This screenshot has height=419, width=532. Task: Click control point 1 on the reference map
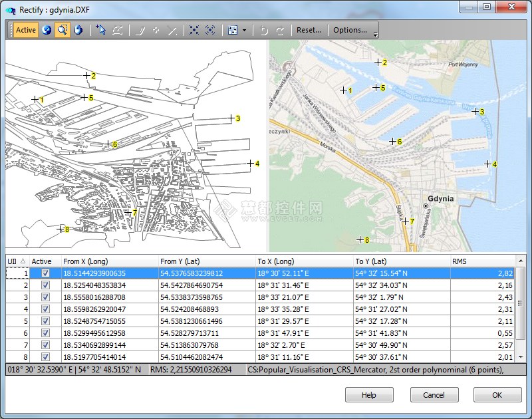(x=343, y=90)
